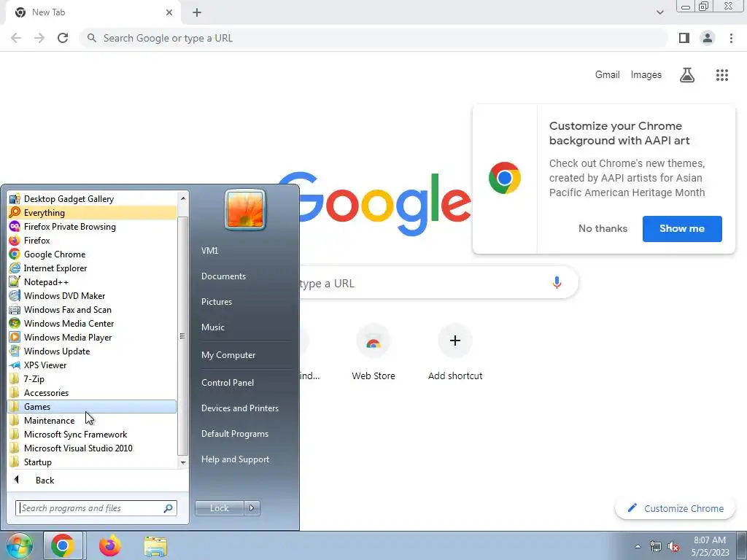Open Windows Update entry
Image resolution: width=747 pixels, height=560 pixels.
(x=93, y=351)
